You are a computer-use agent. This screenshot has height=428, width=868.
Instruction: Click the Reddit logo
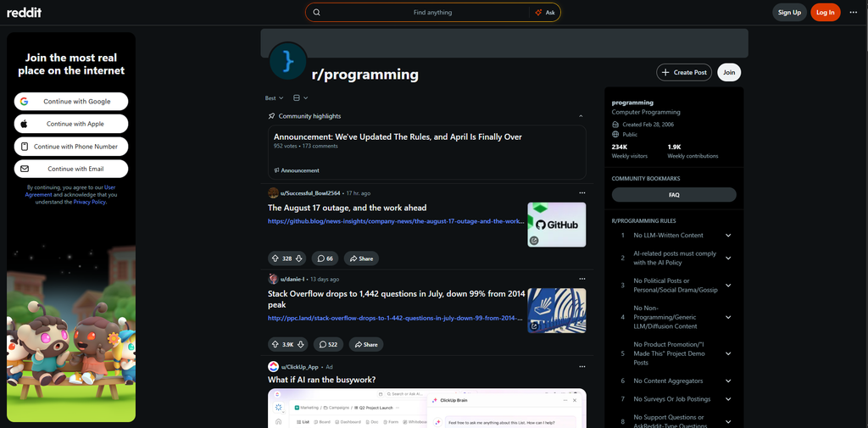24,12
